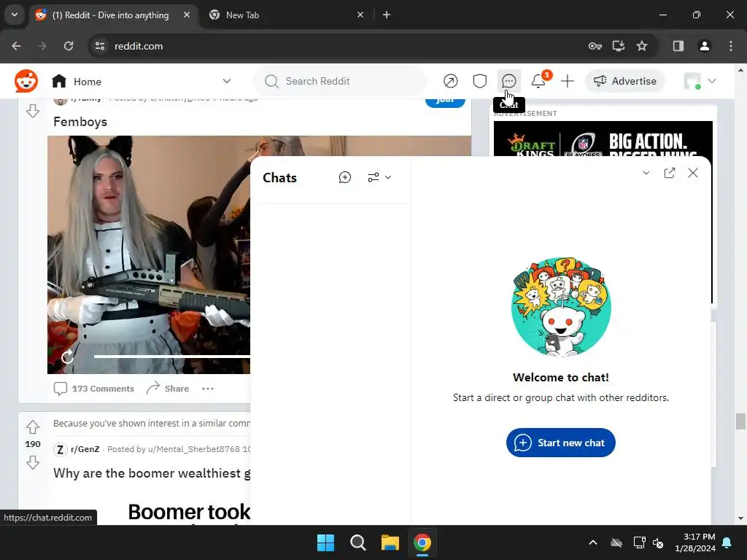Open the Chrome profile icon
The width and height of the screenshot is (747, 560).
pos(704,46)
